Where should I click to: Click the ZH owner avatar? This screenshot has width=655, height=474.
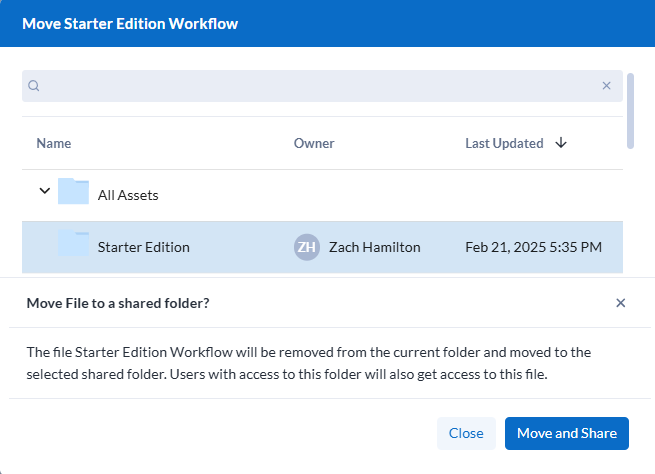[307, 247]
